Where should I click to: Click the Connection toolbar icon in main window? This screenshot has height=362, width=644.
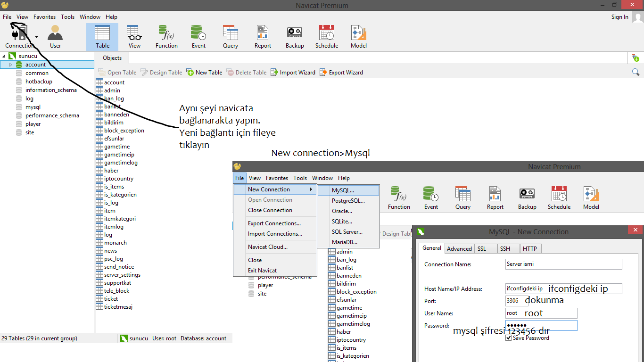(19, 37)
